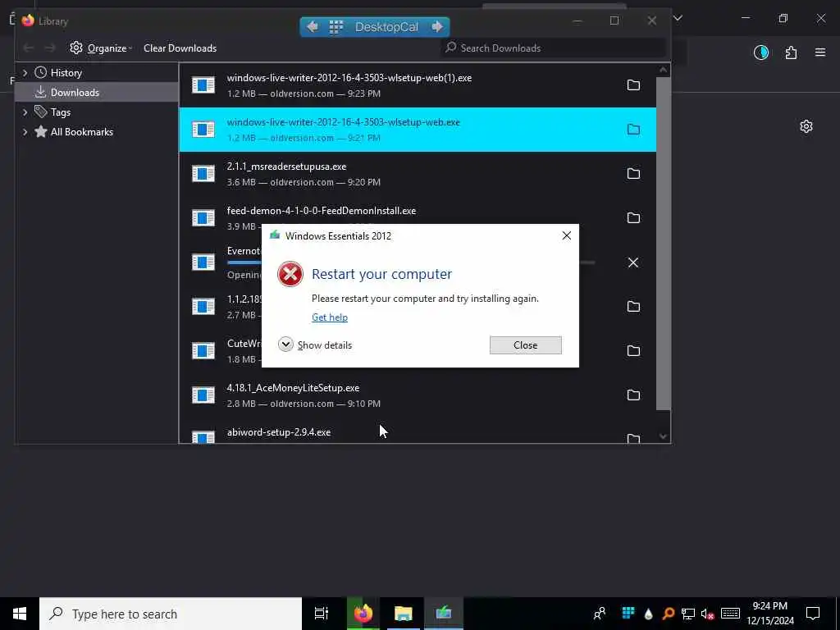
Task: Open Task View on the taskbar
Action: pos(322,614)
